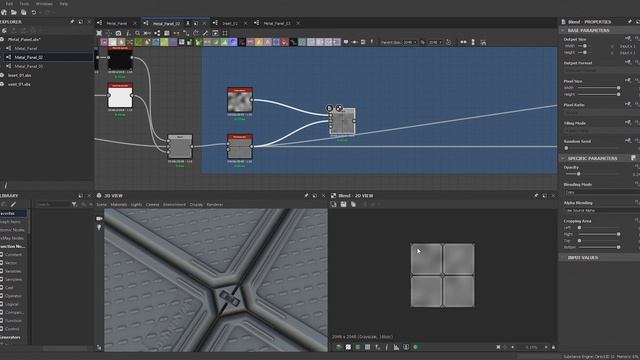Image resolution: width=640 pixels, height=360 pixels.
Task: Pin the Explorer panel
Action: pyautogui.click(x=72, y=22)
